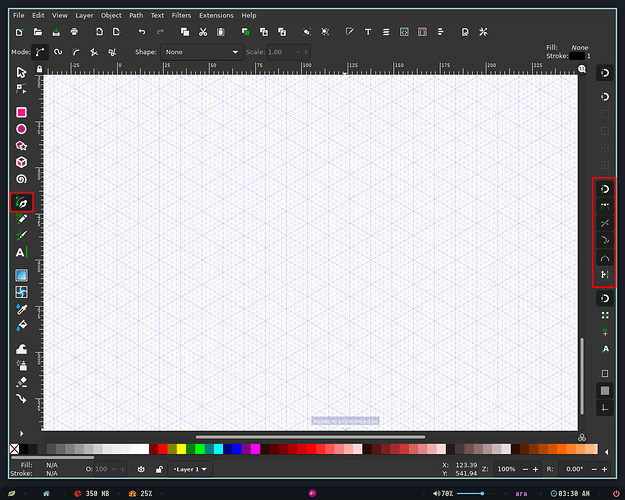This screenshot has height=500, width=625.
Task: Open the Gradient tool
Action: pos(22,276)
